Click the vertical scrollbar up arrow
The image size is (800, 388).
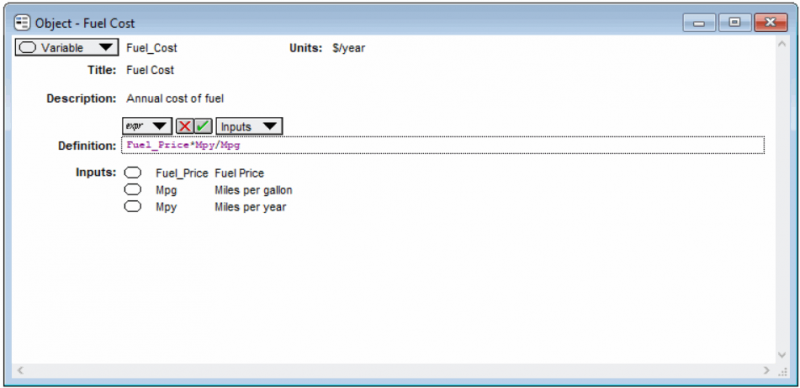781,44
